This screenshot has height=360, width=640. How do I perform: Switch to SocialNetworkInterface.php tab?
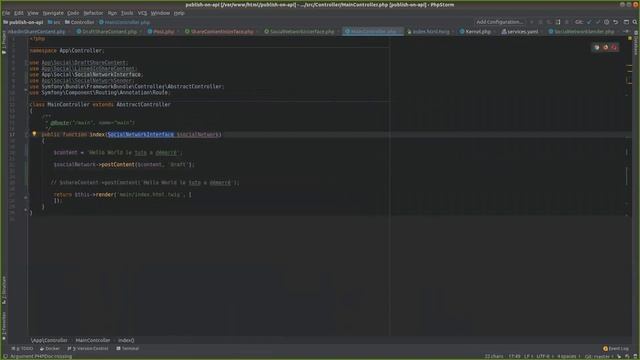(302, 31)
